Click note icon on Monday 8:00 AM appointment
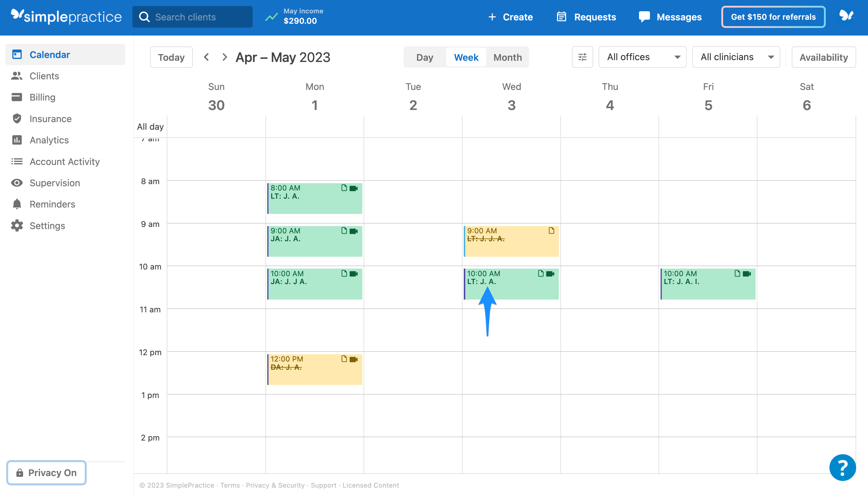Image resolution: width=868 pixels, height=494 pixels. [344, 188]
